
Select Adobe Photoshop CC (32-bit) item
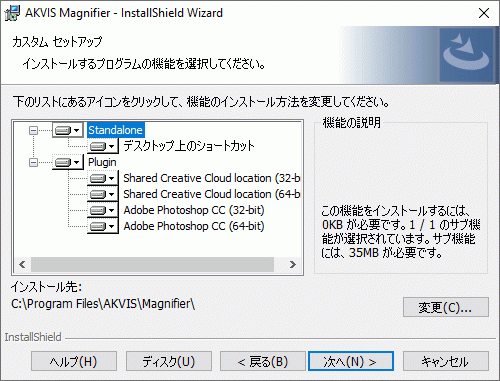tap(194, 210)
